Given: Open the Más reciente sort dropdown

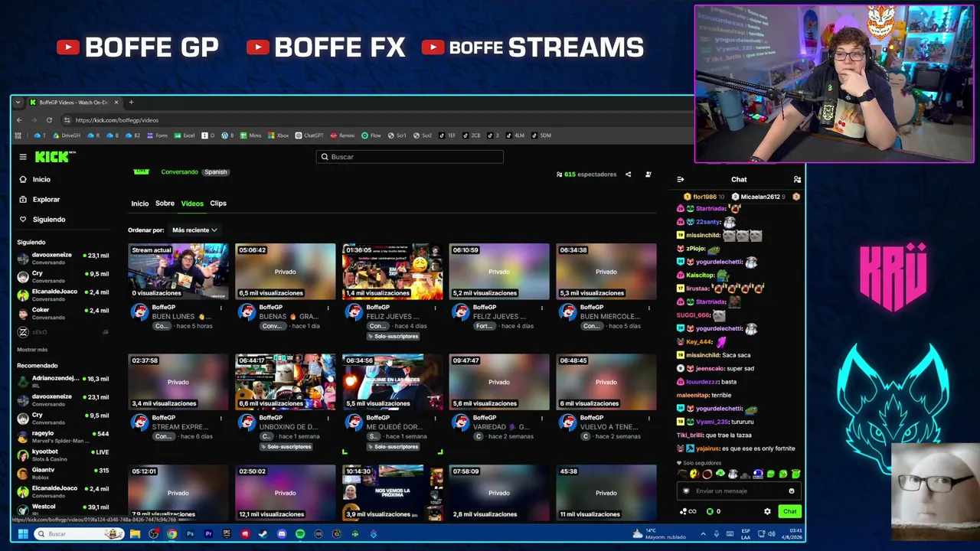Looking at the screenshot, I should pos(194,230).
